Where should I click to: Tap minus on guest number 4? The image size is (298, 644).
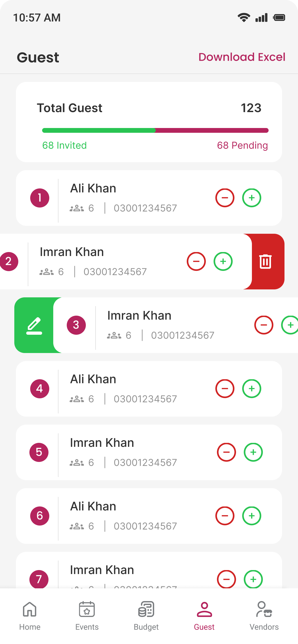point(225,389)
